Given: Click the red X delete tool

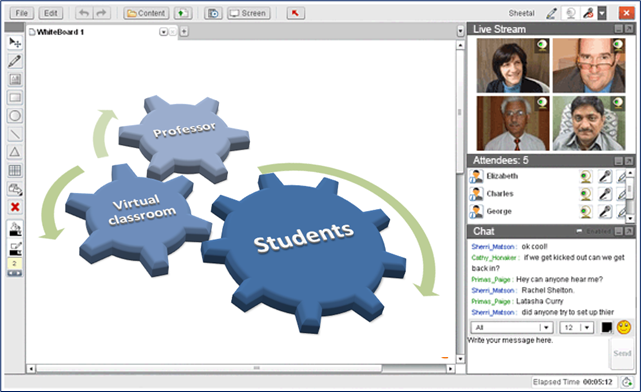Looking at the screenshot, I should coord(15,207).
